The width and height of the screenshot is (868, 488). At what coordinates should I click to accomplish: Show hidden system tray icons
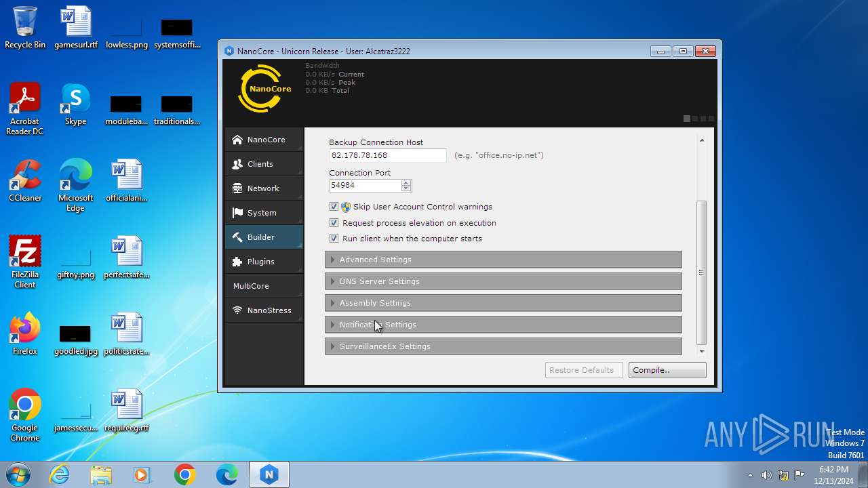coord(750,475)
